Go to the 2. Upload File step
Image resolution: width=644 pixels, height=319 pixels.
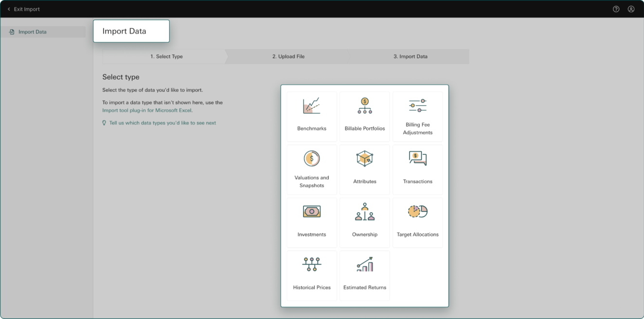tap(288, 56)
